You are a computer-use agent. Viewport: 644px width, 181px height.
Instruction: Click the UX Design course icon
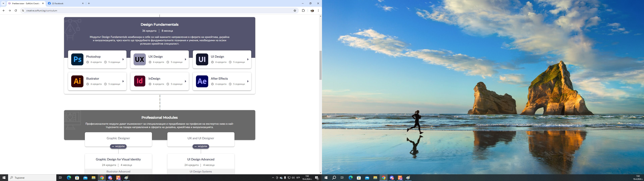(x=140, y=59)
